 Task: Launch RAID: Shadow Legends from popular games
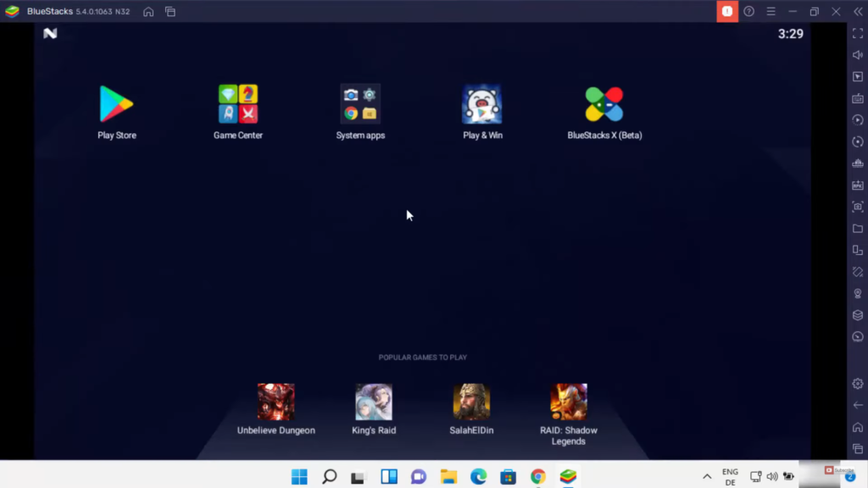[x=569, y=402]
